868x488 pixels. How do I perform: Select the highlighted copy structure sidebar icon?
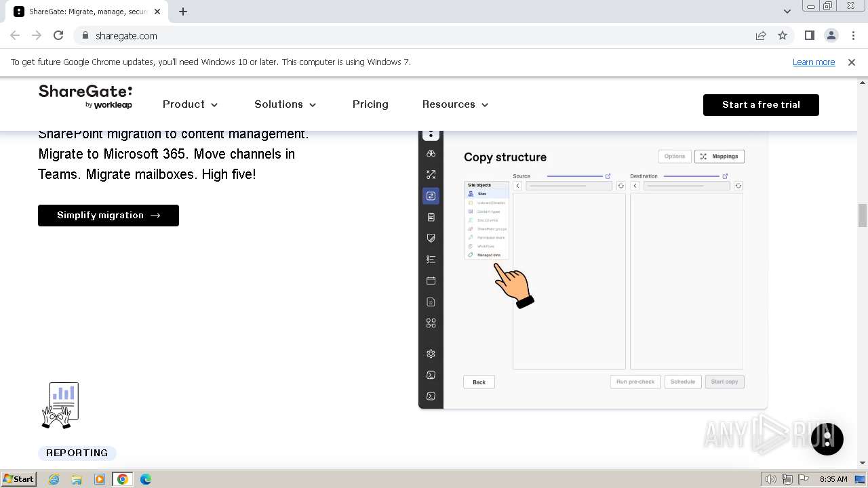[x=431, y=196]
